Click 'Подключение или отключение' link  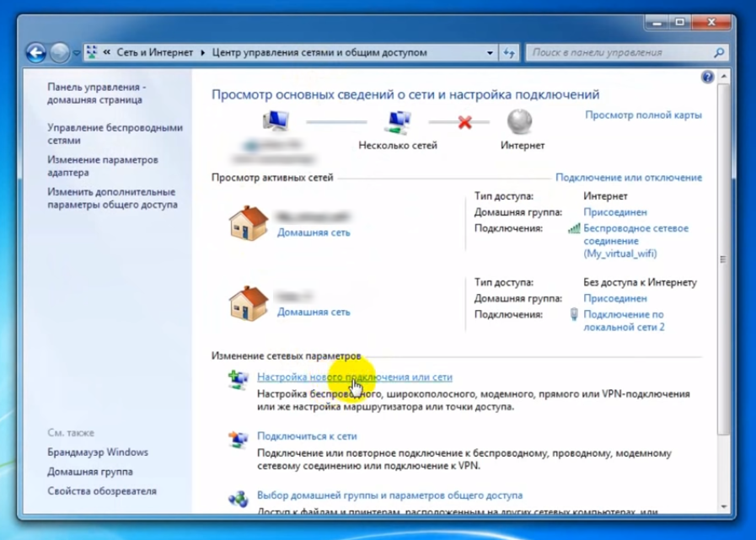(x=629, y=178)
